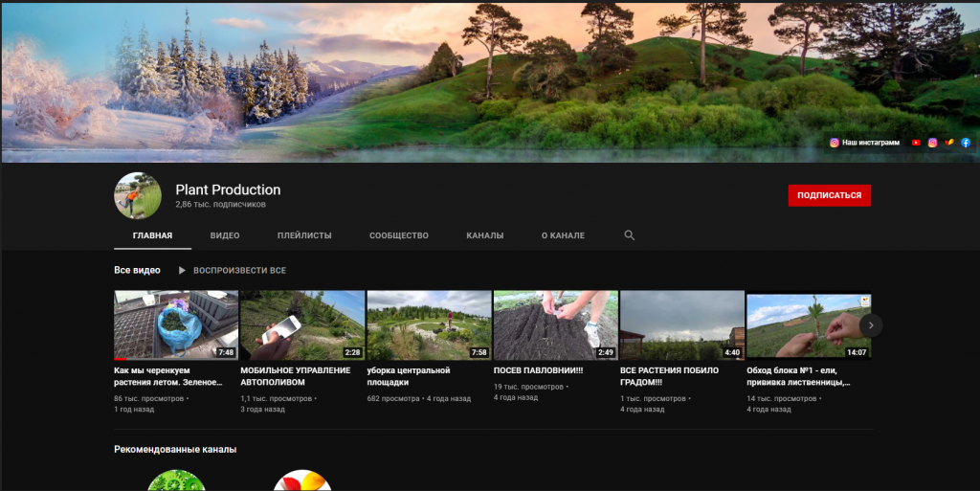
Task: Click the channel search magnifier icon
Action: click(629, 235)
